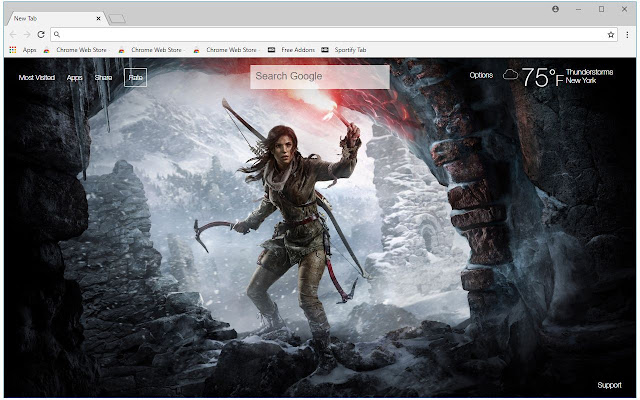The width and height of the screenshot is (640, 400).
Task: Close the New Tab tab
Action: point(98,18)
